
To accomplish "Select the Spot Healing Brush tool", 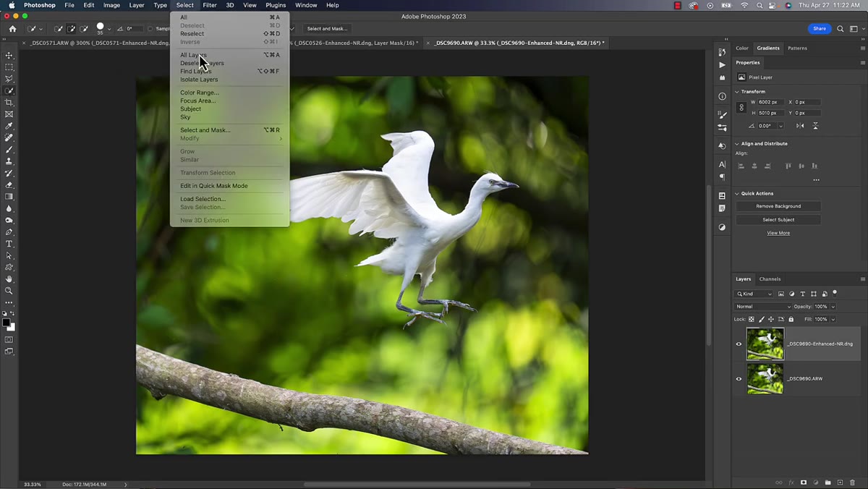I will [9, 137].
